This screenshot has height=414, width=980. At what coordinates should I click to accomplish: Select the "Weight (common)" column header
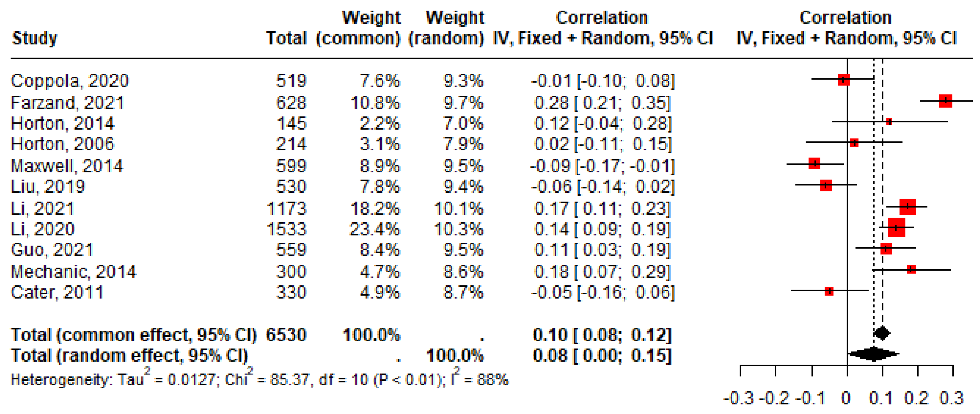(x=359, y=28)
